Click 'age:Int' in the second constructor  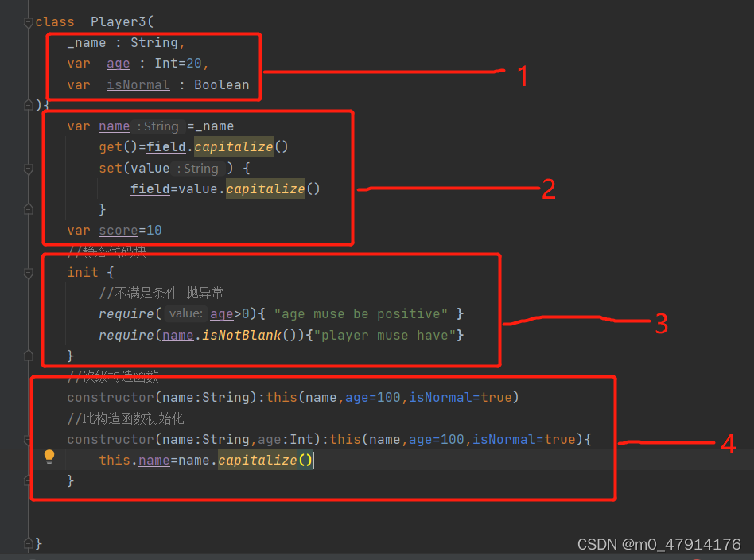(286, 440)
